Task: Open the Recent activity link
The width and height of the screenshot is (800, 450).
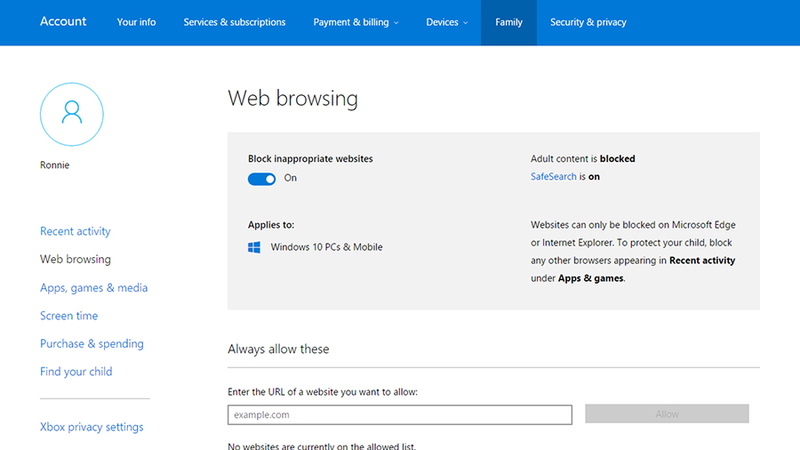Action: point(75,231)
